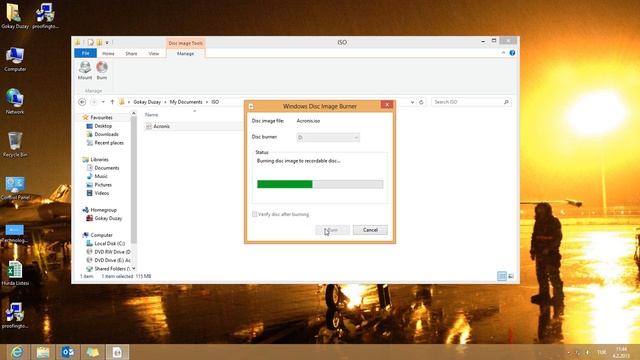Screen dimensions: 640x360
Task: Click the Disc Image Tools contextual tab
Action: click(x=185, y=43)
